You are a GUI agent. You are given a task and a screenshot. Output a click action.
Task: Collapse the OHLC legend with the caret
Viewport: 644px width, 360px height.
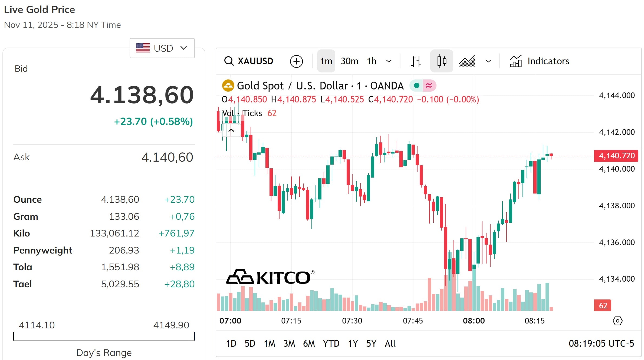pos(231,130)
